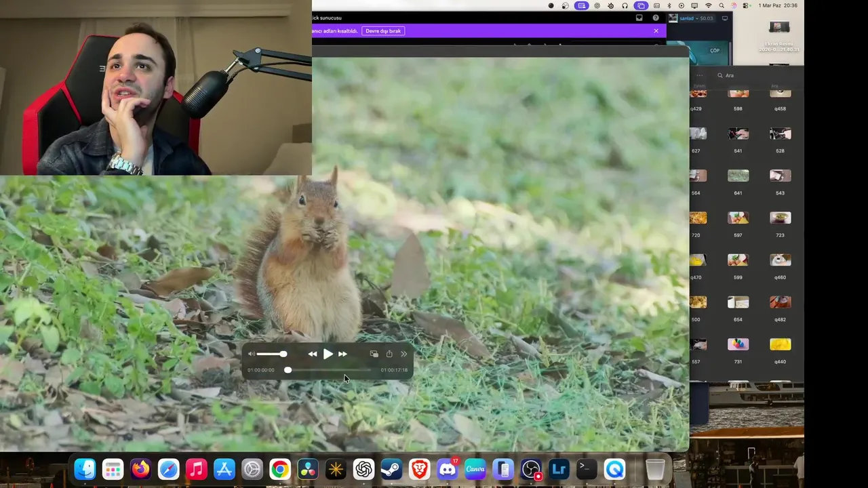Select the file thumbnail named 597
This screenshot has height=488, width=868.
(738, 218)
